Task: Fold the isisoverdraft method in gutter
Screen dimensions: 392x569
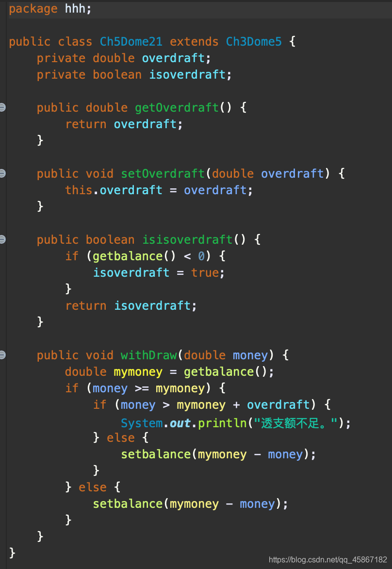Action: [x=2, y=239]
